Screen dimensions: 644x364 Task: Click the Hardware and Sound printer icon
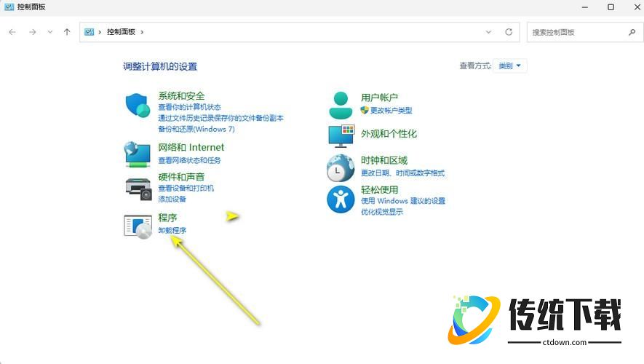[138, 189]
